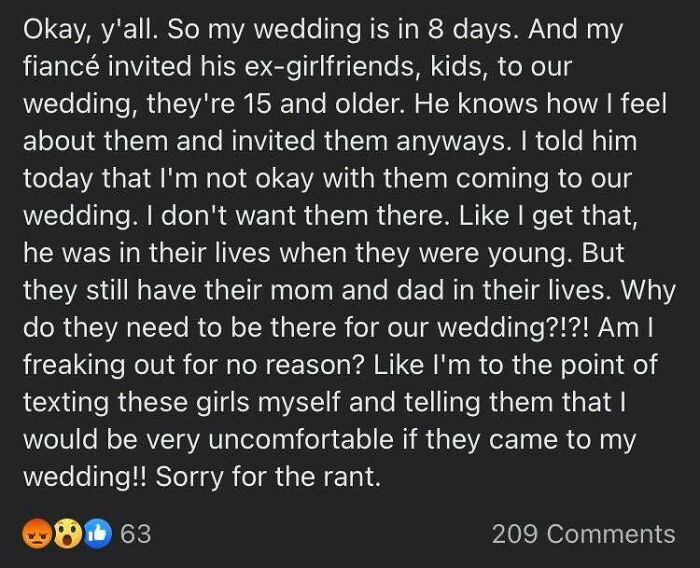Click the wow reaction emoji icon
The height and width of the screenshot is (568, 700).
click(x=67, y=534)
